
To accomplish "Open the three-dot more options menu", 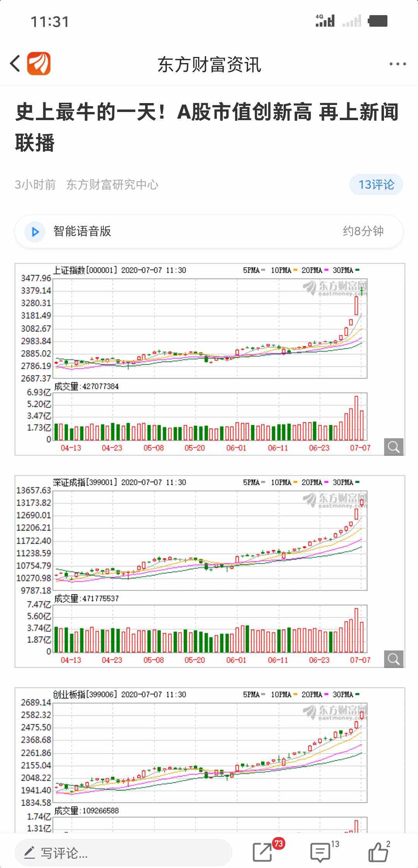I will click(397, 64).
